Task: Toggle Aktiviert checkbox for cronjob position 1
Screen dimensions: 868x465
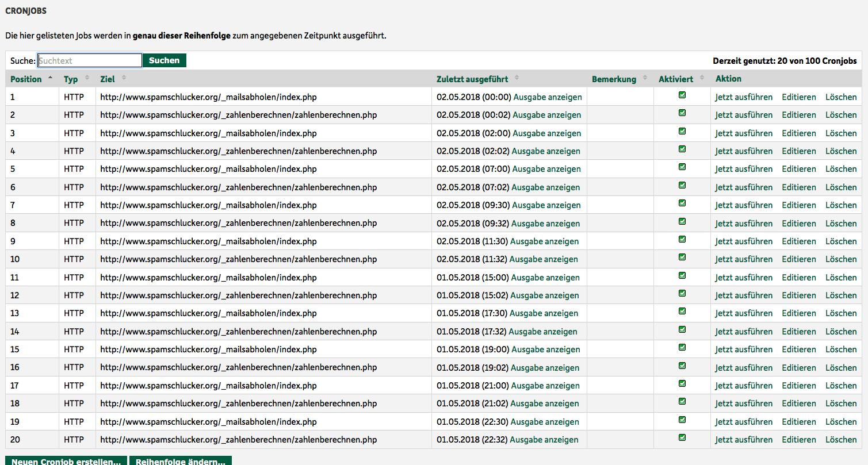Action: pyautogui.click(x=682, y=95)
